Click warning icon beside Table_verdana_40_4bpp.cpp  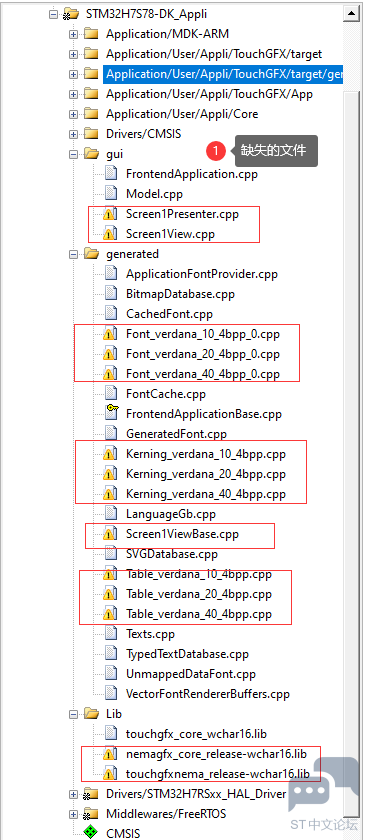point(110,614)
